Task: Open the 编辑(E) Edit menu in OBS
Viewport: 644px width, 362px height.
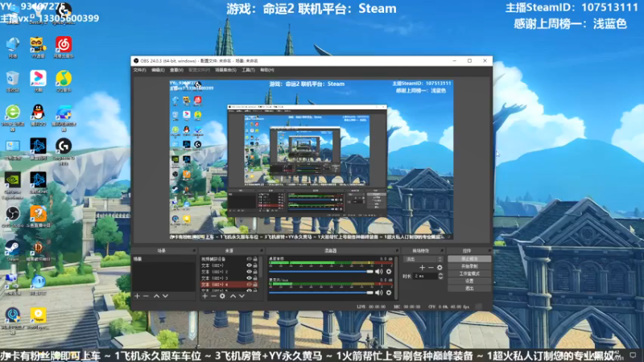Action: (x=158, y=70)
